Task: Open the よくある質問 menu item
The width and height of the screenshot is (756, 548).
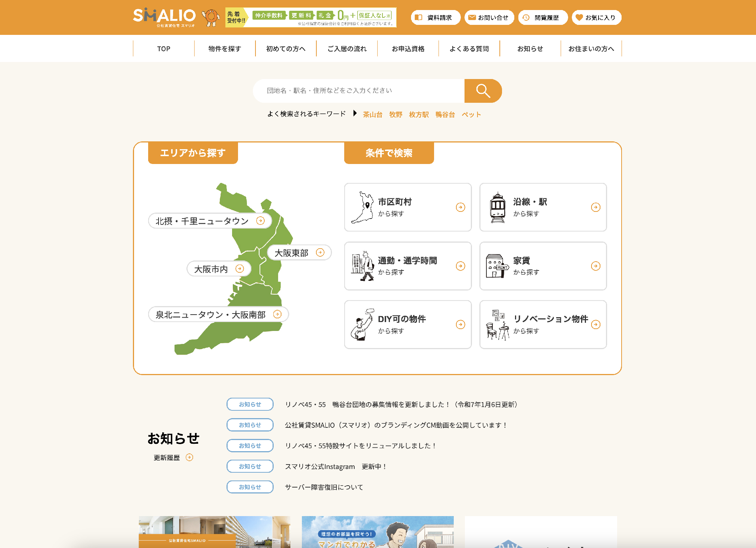Action: point(469,49)
